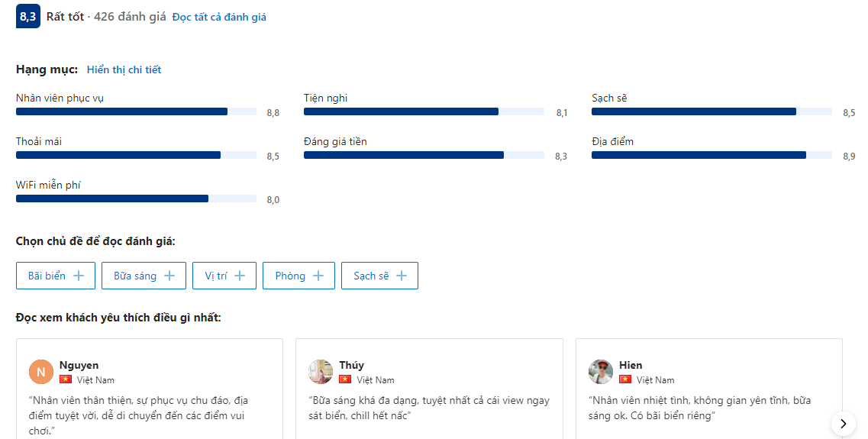Choose the Phòng topic filter

[x=298, y=276]
